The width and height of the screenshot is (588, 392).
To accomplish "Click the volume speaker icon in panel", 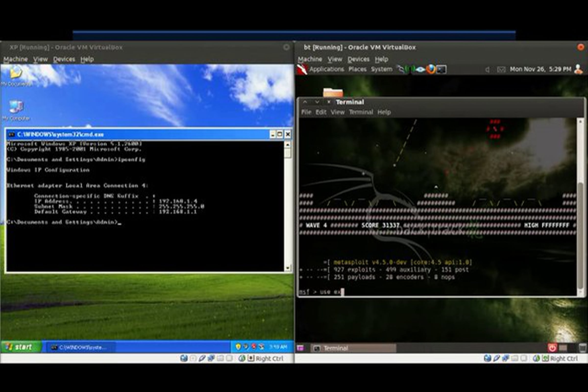I will coord(488,70).
